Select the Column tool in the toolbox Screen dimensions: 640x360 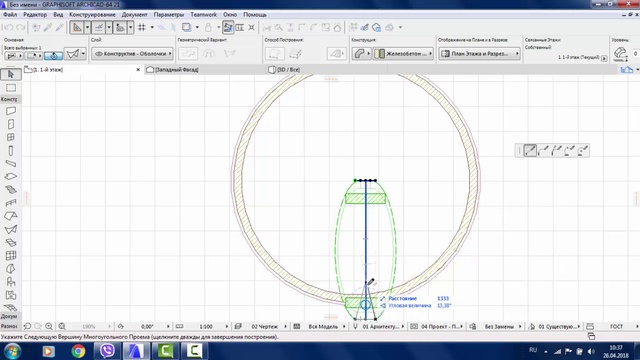point(11,151)
